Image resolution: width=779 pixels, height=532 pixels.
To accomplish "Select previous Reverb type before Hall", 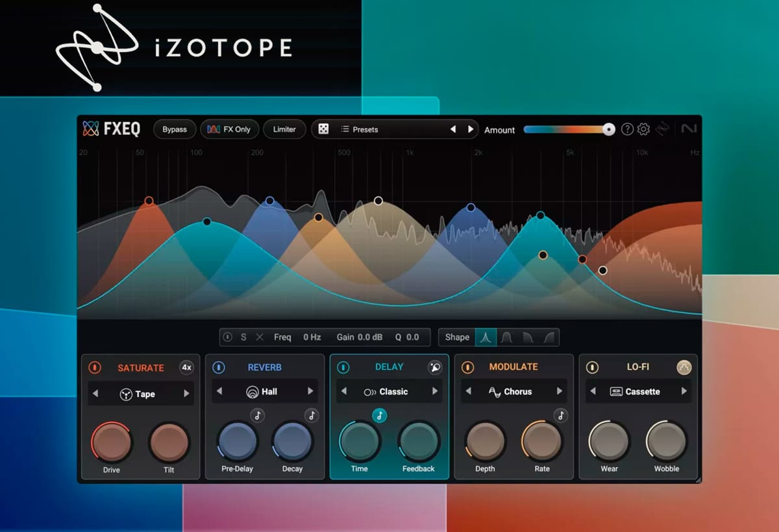I will 219,392.
